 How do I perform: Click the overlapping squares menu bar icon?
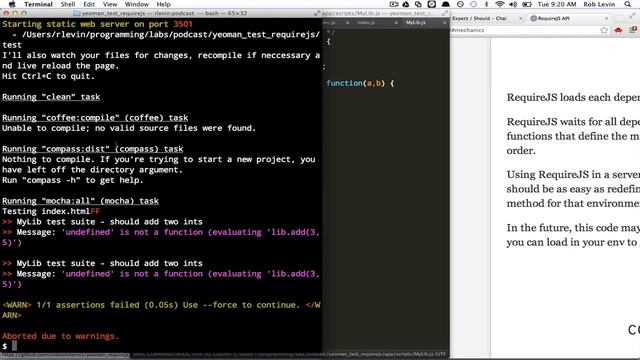(x=418, y=4)
